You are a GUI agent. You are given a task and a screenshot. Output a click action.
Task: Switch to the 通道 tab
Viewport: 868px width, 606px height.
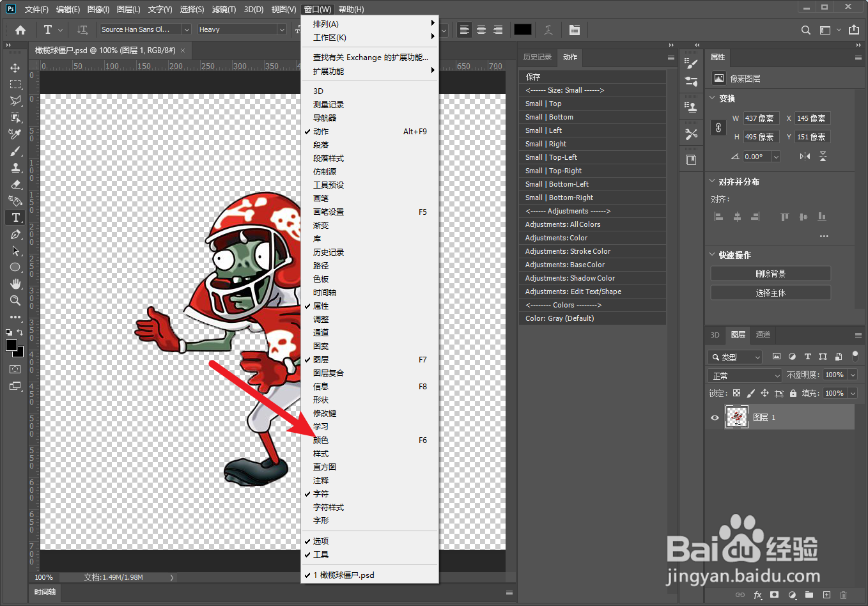tap(763, 334)
